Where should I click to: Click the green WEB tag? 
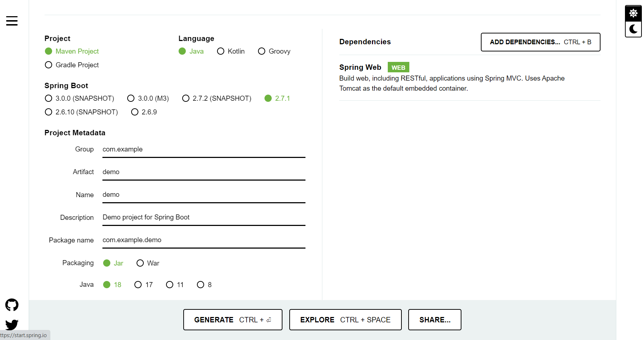pyautogui.click(x=398, y=67)
